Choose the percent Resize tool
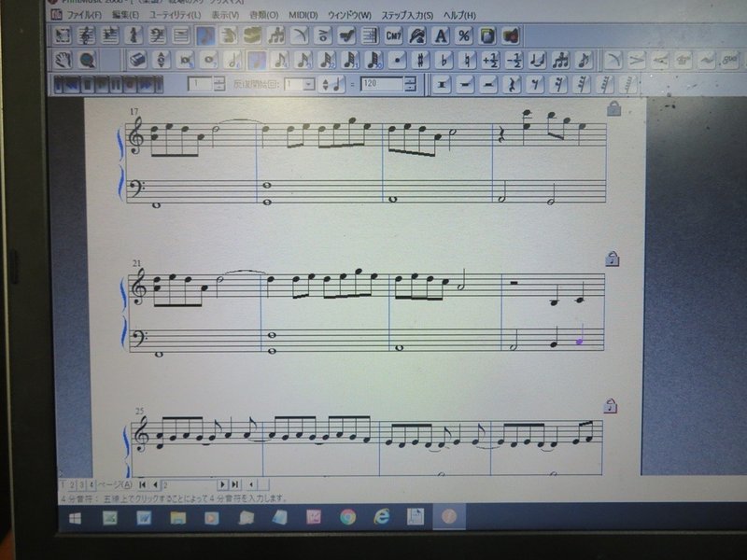Screen dimensions: 747x560 [464, 35]
